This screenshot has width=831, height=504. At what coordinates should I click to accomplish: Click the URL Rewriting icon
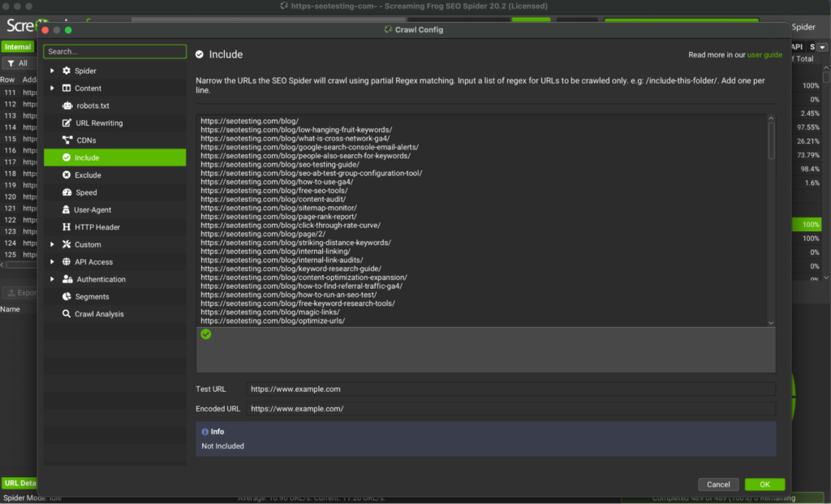pos(67,123)
